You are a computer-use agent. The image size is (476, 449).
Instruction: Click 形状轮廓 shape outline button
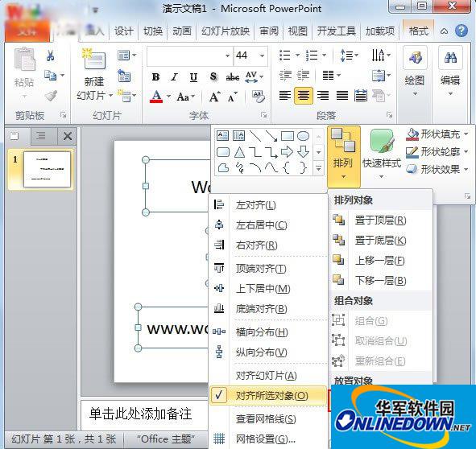(x=437, y=151)
